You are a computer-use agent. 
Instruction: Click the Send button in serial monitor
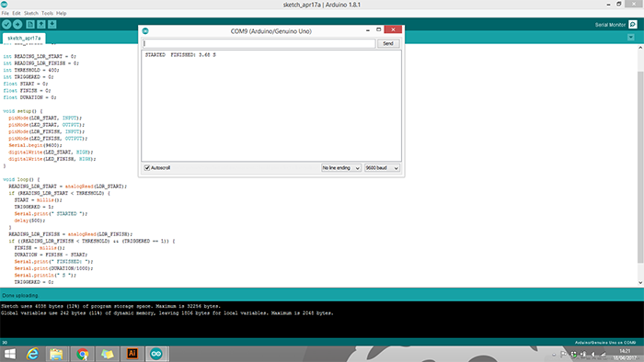[388, 43]
